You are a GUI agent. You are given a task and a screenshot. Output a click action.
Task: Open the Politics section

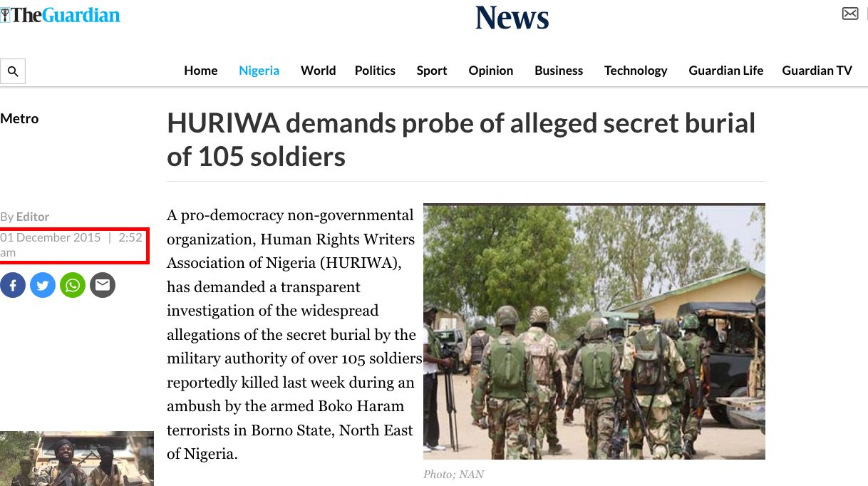pos(375,71)
